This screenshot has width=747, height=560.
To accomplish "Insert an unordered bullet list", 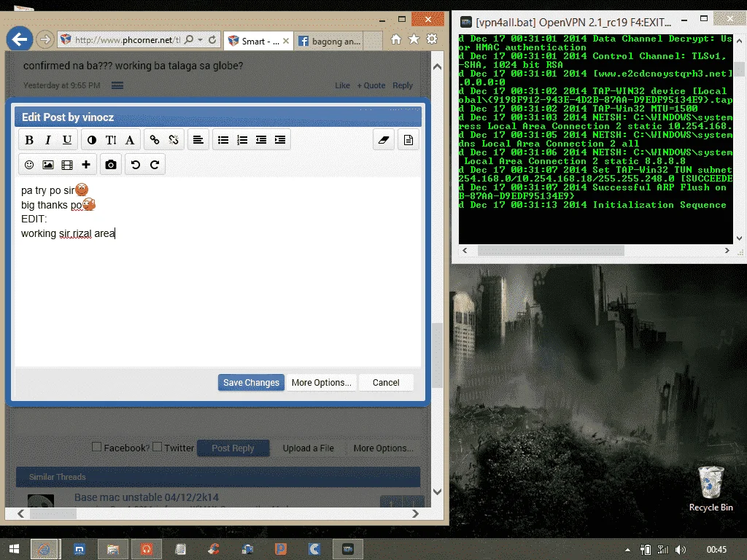I will point(223,140).
